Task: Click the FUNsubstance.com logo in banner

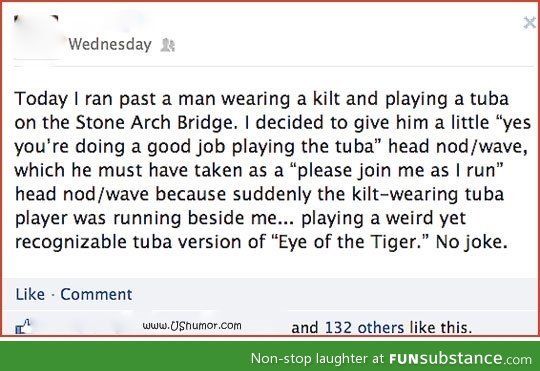Action: pyautogui.click(x=460, y=358)
